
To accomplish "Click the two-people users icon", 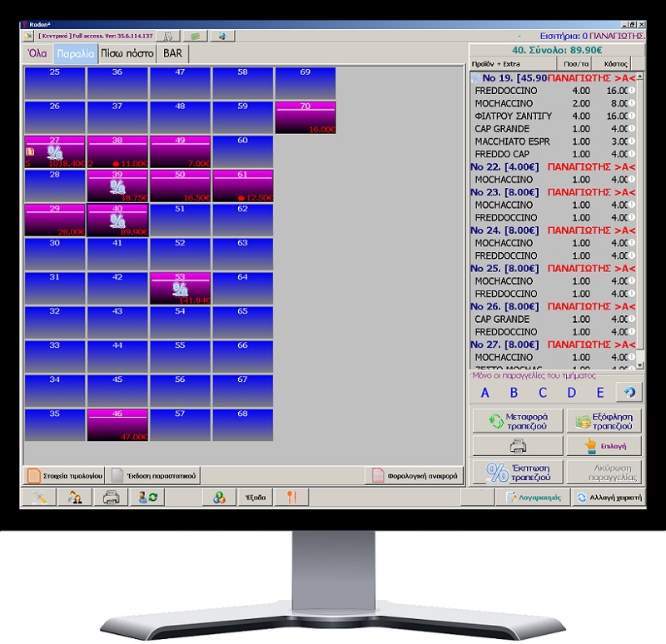I will click(76, 498).
